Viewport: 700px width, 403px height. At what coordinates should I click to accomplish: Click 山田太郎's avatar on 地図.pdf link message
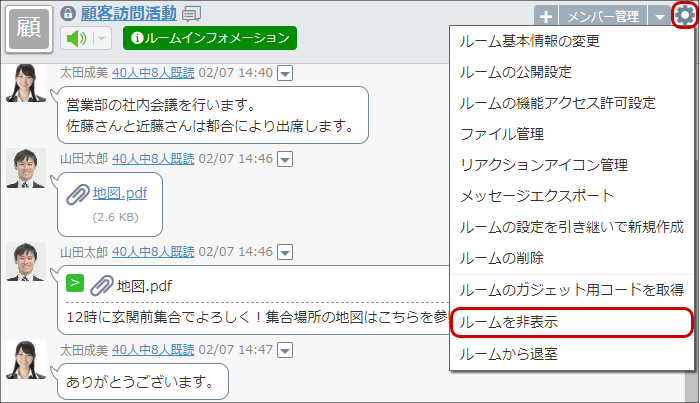pos(26,168)
